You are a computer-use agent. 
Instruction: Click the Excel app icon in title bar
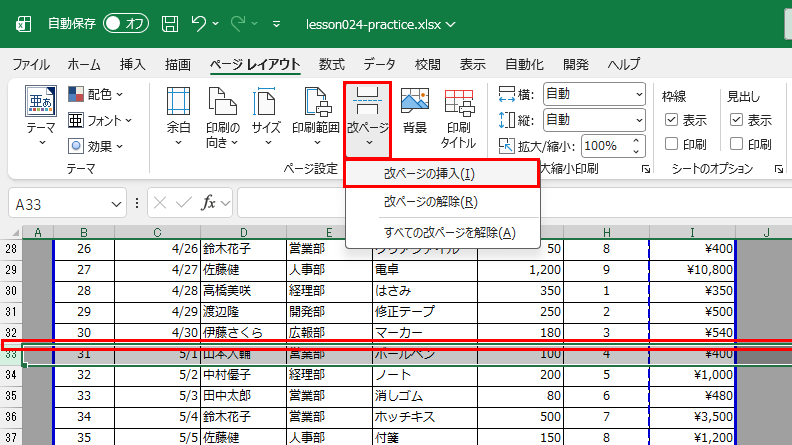(23, 24)
